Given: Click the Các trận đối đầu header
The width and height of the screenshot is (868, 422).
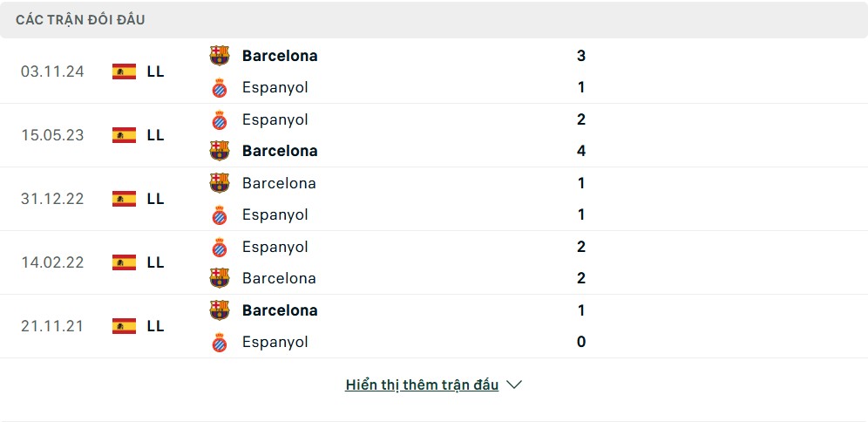Looking at the screenshot, I should (x=80, y=20).
